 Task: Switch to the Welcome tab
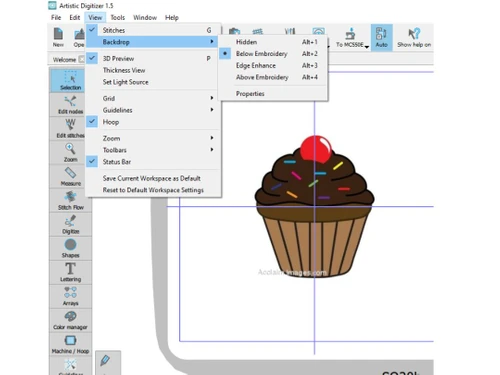(x=64, y=60)
